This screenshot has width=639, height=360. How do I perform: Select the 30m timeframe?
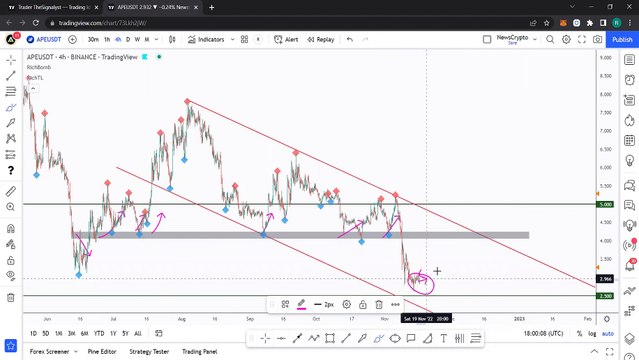[x=93, y=40]
